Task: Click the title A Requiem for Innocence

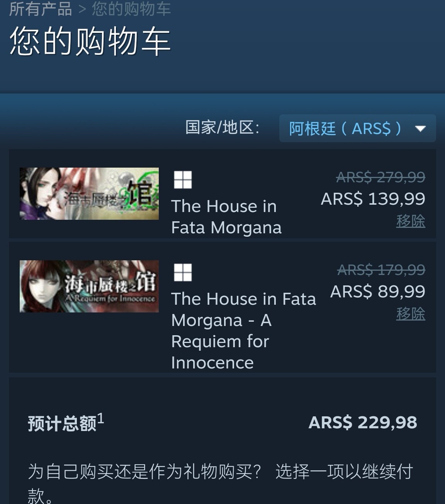Action: tap(243, 331)
